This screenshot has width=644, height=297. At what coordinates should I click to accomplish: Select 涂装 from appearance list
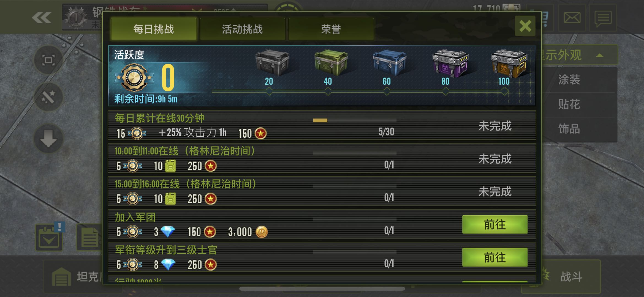click(569, 80)
